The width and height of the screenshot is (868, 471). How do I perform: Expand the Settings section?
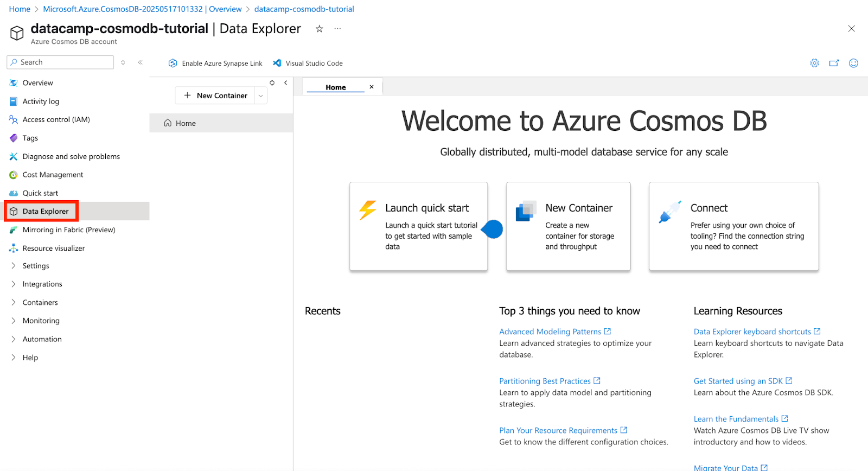[x=14, y=266]
